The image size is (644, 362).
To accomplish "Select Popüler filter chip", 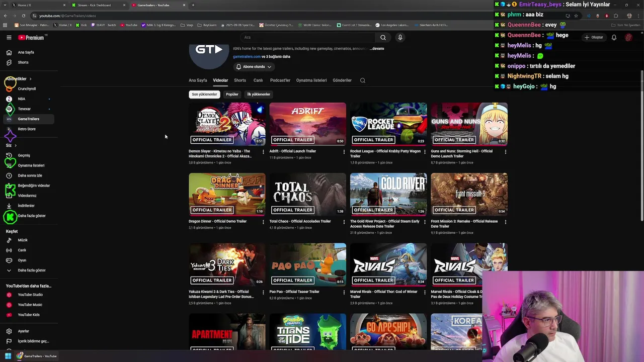I will [x=232, y=95].
